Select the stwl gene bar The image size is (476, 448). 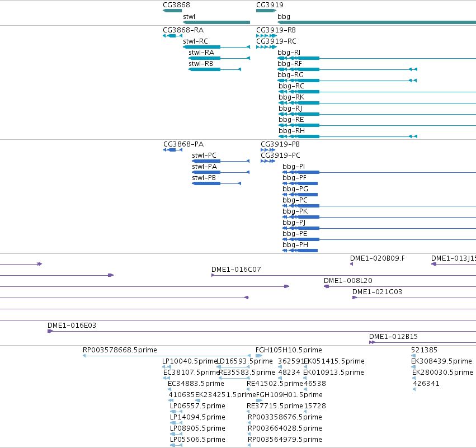(216, 22)
